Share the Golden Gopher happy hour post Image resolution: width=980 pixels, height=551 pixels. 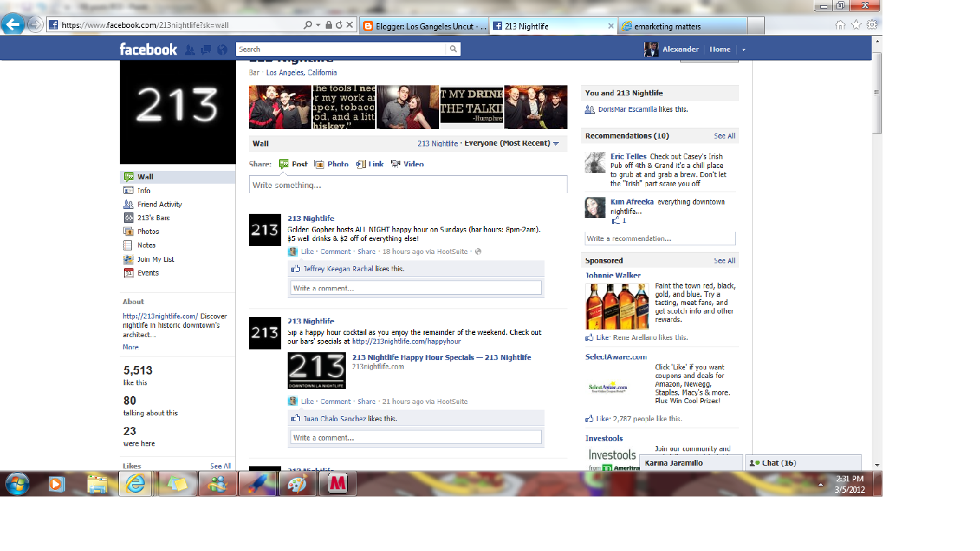367,251
